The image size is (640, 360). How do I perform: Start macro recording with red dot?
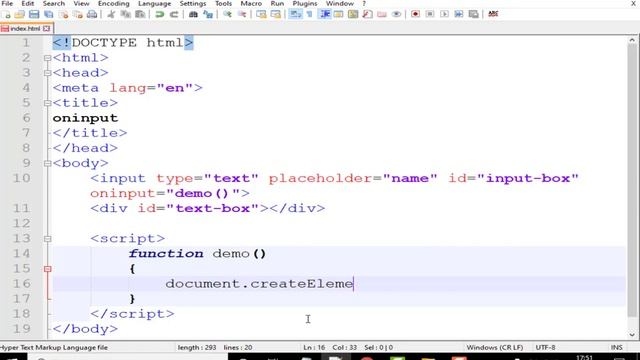(x=416, y=14)
